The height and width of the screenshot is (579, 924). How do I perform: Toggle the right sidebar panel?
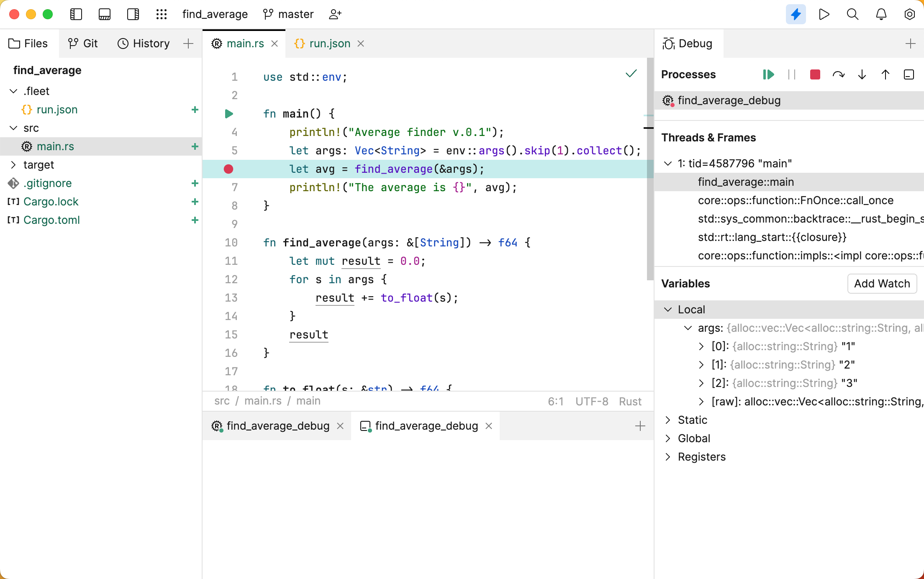[x=133, y=14]
